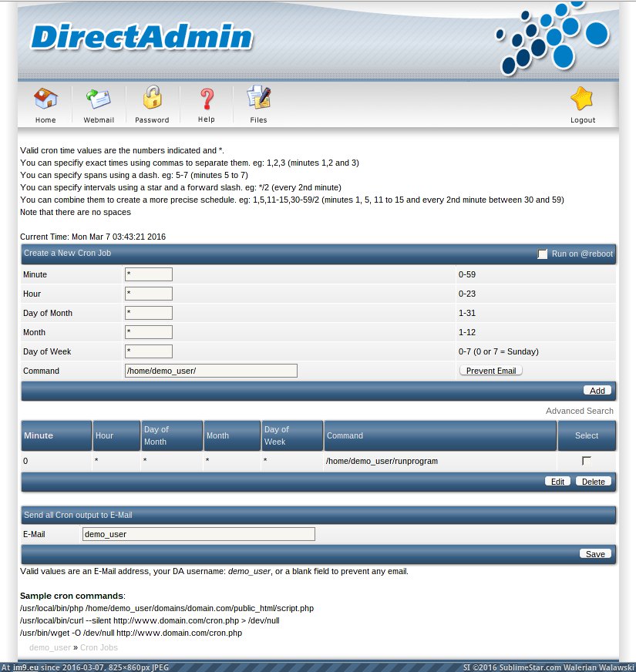
Task: Click the sample php cron command line
Action: tap(167, 608)
